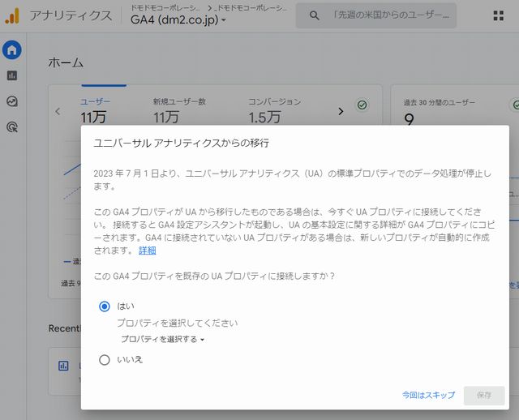Click 今回はスキップ button
The height and width of the screenshot is (420, 519).
point(428,395)
